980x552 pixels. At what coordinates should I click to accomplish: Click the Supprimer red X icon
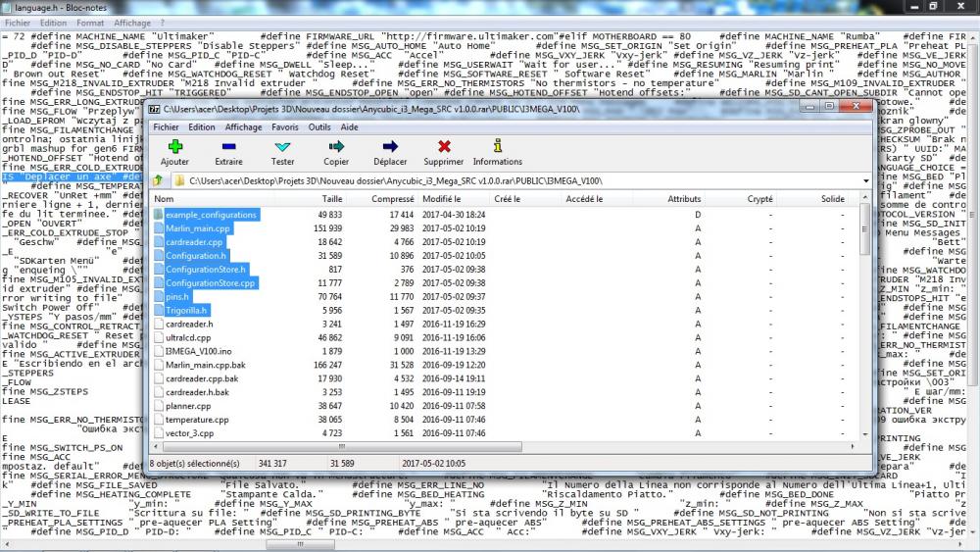click(444, 147)
